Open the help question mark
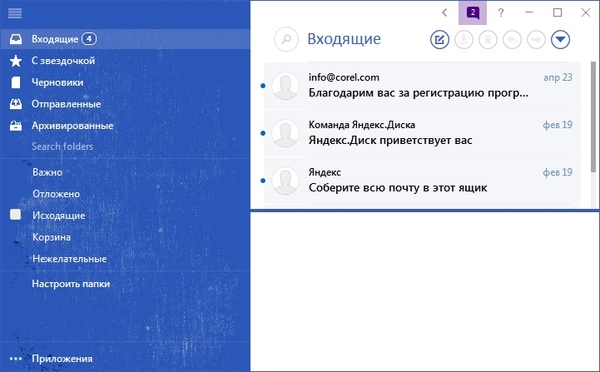This screenshot has width=600, height=372. (501, 13)
